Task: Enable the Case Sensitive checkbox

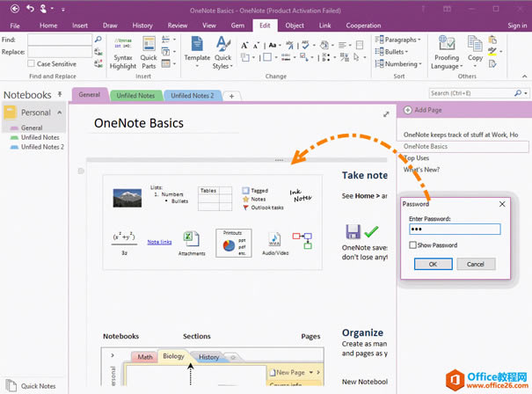Action: 33,64
